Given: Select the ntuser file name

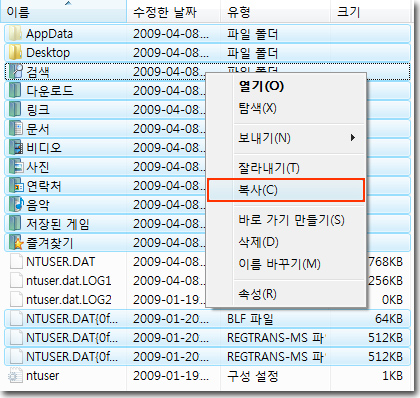Looking at the screenshot, I should pos(42,376).
